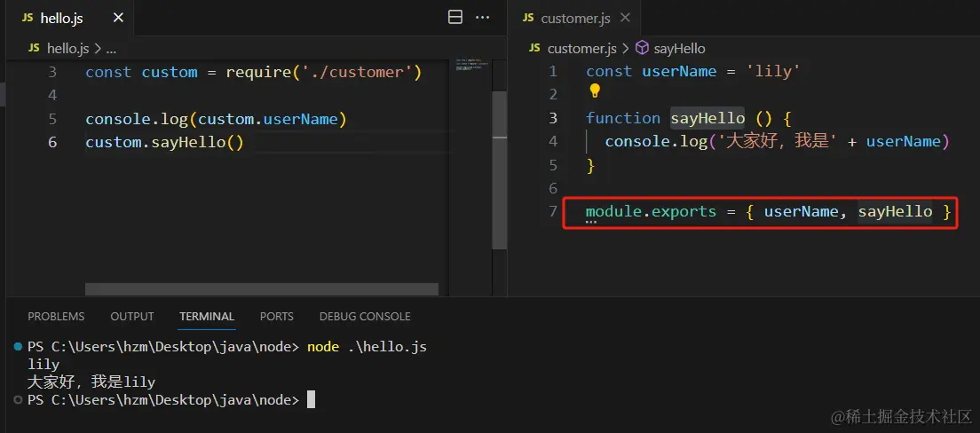Expand the breadcrumb ellipsis after hello.js

pos(111,48)
